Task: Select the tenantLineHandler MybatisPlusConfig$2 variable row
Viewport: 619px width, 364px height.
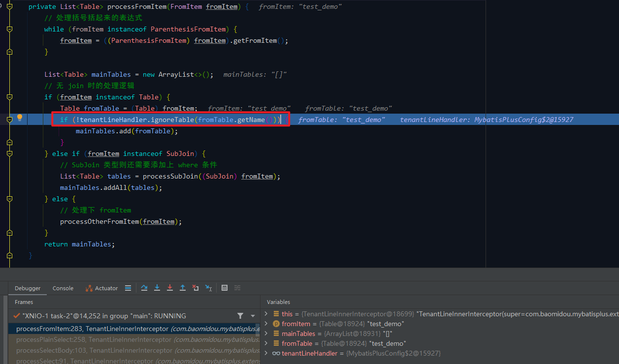Action: pyautogui.click(x=440, y=353)
